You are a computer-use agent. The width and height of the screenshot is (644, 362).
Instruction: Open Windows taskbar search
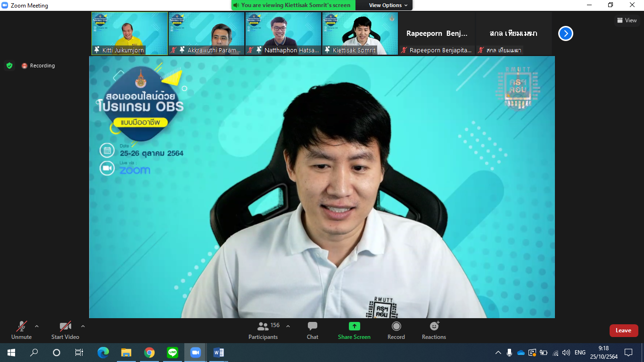click(34, 353)
